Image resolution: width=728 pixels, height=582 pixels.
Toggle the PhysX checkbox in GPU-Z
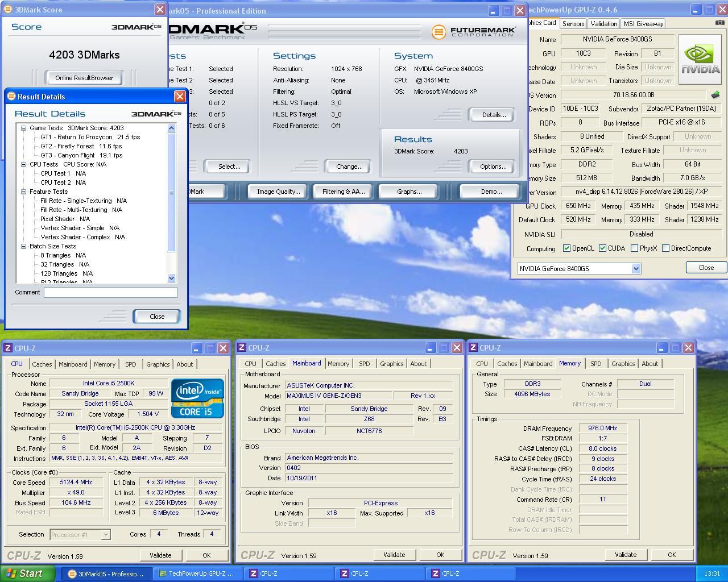[x=634, y=248]
